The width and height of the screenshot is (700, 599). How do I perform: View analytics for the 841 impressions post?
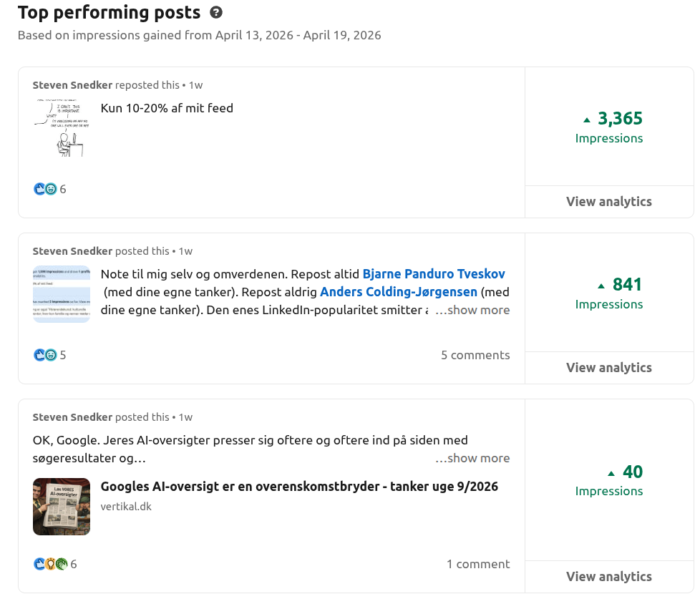pos(609,368)
